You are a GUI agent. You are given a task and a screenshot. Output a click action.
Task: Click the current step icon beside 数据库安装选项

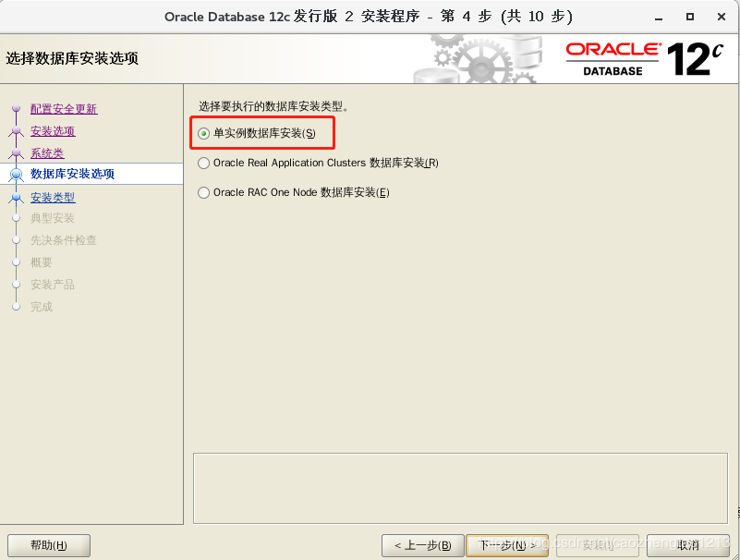(16, 175)
